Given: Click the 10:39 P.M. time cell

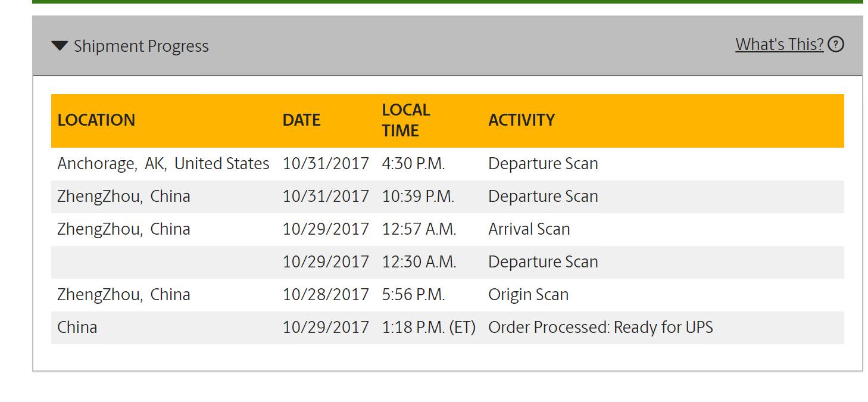Looking at the screenshot, I should click(418, 197).
